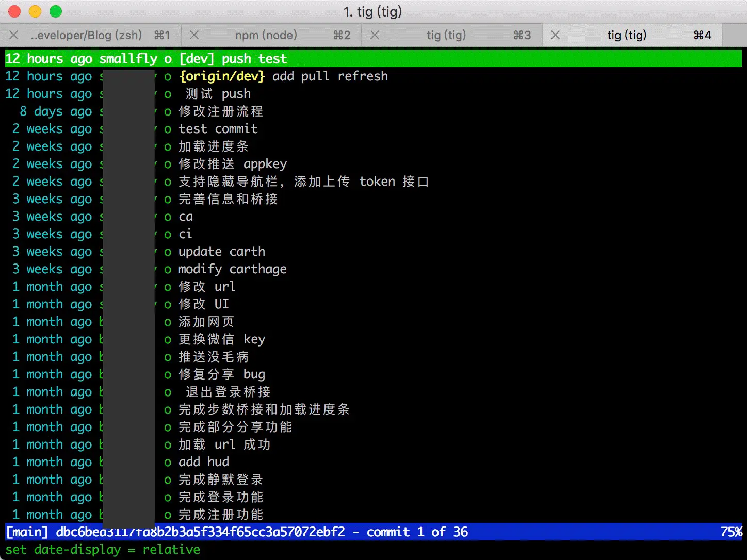Click the graph node next to 'add hud'
747x560 pixels.
point(168,462)
